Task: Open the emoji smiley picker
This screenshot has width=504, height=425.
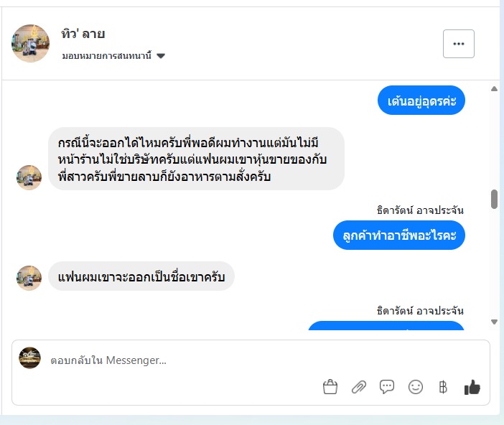Action: tap(415, 387)
